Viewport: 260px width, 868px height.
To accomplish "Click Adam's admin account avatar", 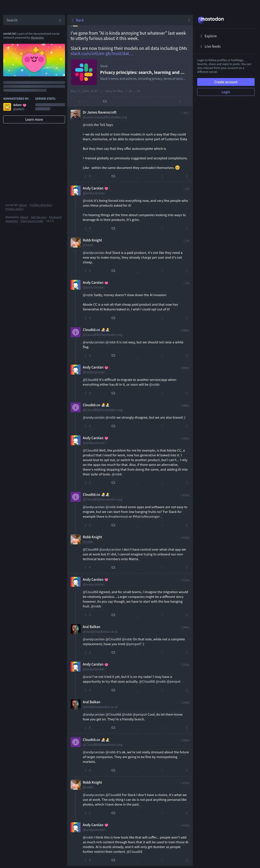I will click(7, 107).
